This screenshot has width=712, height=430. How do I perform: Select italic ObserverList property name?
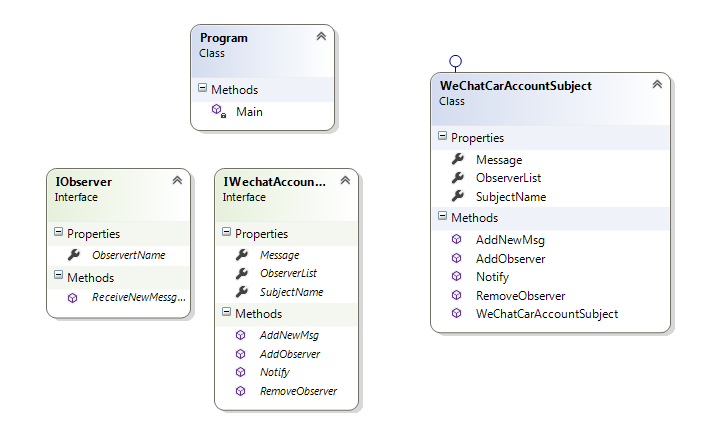click(x=288, y=273)
